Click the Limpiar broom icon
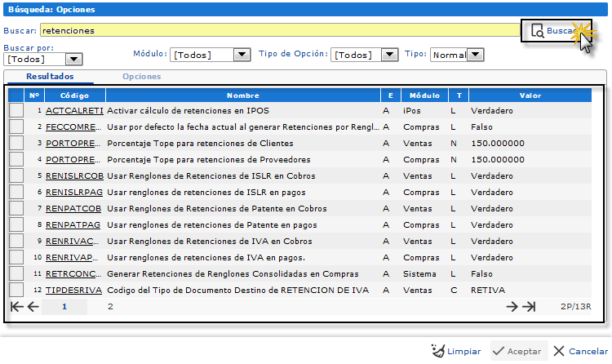Image resolution: width=612 pixels, height=364 pixels. 437,351
